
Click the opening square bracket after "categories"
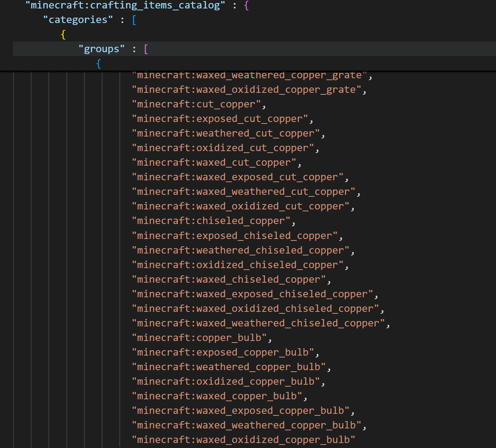coord(134,20)
